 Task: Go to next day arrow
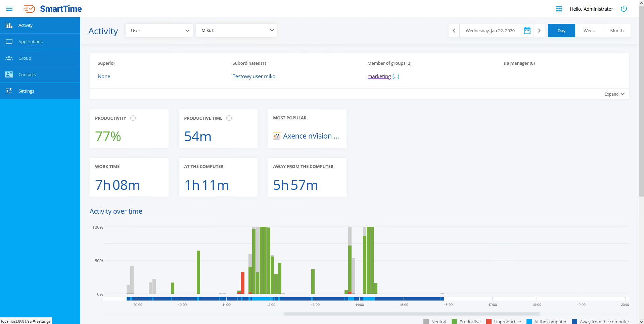(539, 31)
